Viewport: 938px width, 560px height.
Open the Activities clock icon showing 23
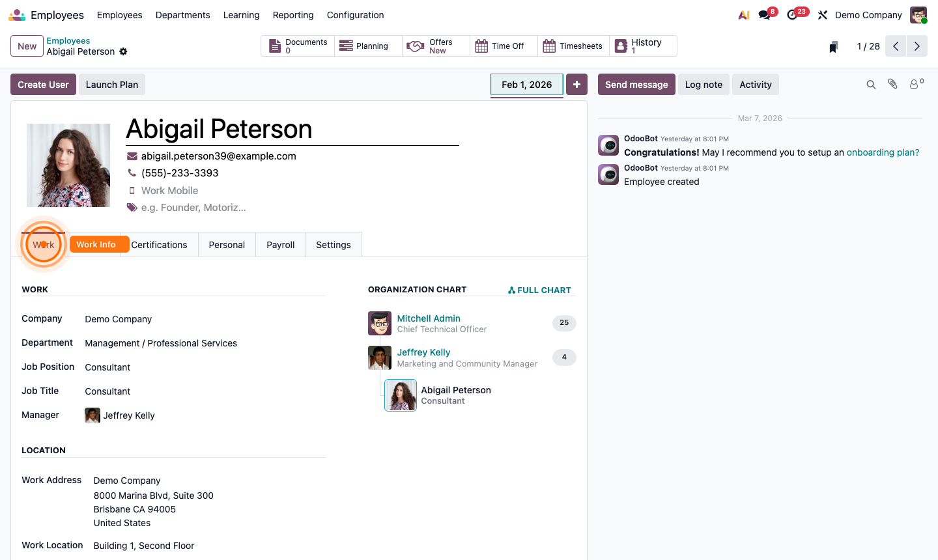(792, 14)
